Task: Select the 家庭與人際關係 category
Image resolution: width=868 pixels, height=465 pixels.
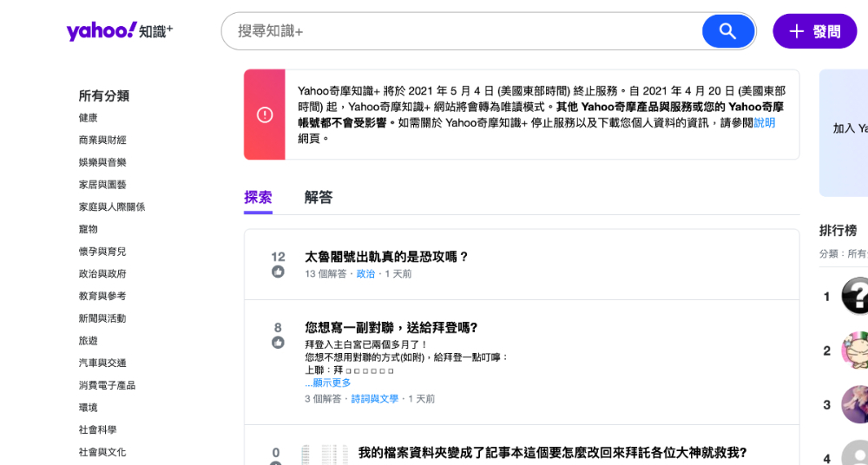Action: click(x=112, y=207)
